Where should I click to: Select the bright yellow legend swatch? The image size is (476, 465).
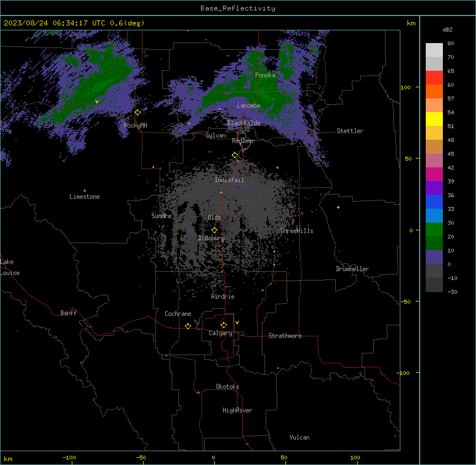click(434, 119)
